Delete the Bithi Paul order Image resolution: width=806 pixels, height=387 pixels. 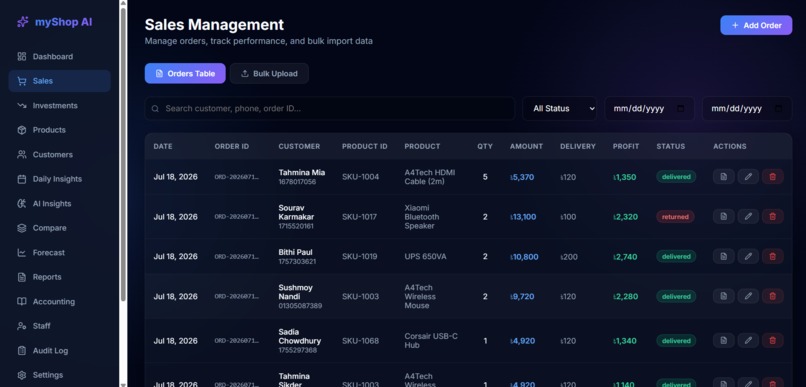(x=773, y=256)
